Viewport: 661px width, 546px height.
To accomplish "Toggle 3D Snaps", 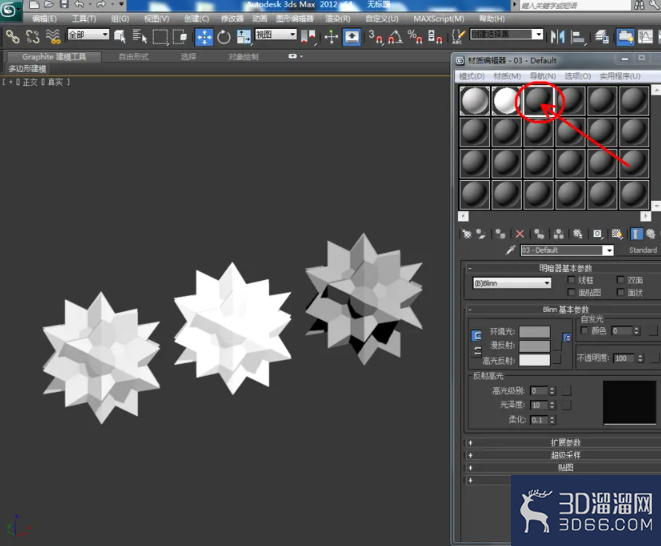I will click(x=375, y=37).
